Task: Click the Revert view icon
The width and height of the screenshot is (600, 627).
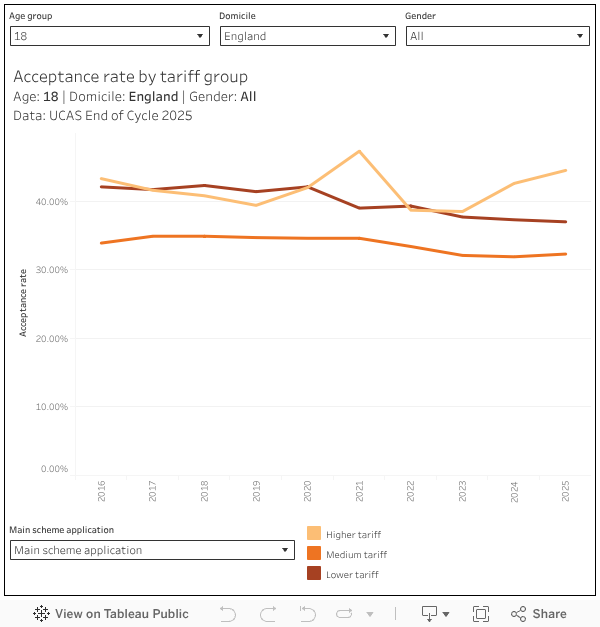Action: [x=307, y=614]
